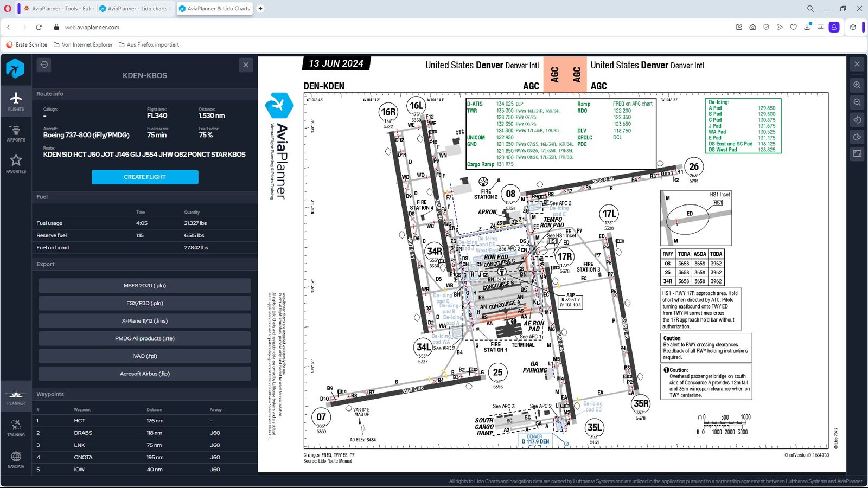868x488 pixels.
Task: Click the CREATE FLIGHT button
Action: point(145,177)
